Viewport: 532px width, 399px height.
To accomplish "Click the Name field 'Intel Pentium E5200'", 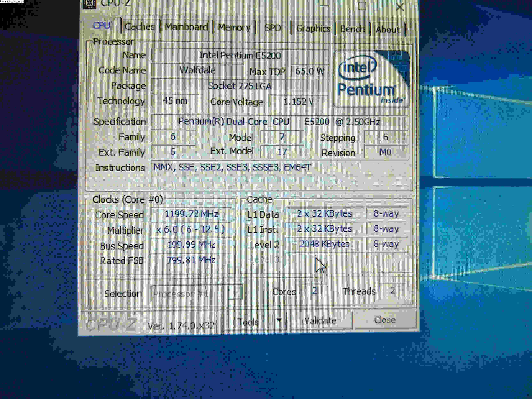I will 240,56.
